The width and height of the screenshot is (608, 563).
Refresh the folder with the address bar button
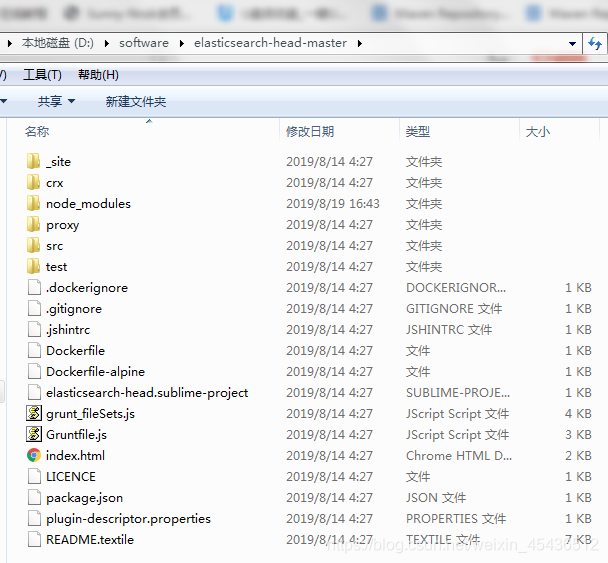(x=595, y=43)
